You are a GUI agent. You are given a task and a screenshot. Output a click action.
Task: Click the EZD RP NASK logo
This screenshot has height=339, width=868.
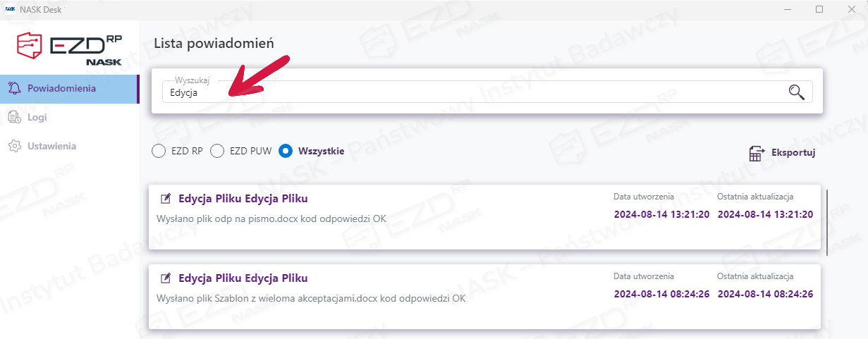tap(70, 47)
